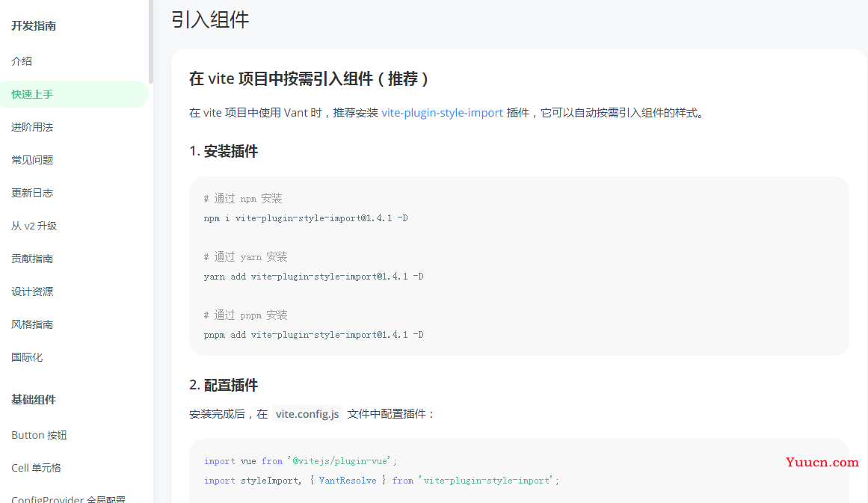Click the text 文件中配置插件：
Screen dimensions: 868x503
[x=391, y=414]
